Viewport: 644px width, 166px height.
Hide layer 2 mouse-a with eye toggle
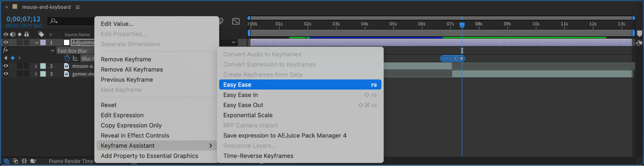[x=6, y=66]
